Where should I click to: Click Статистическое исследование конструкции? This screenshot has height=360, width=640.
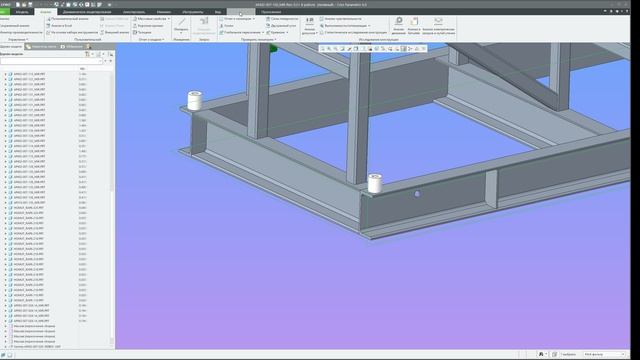click(x=353, y=32)
